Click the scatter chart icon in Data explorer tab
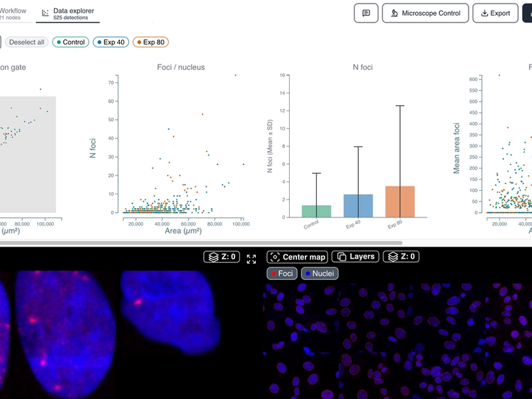The image size is (532, 399). pos(45,13)
